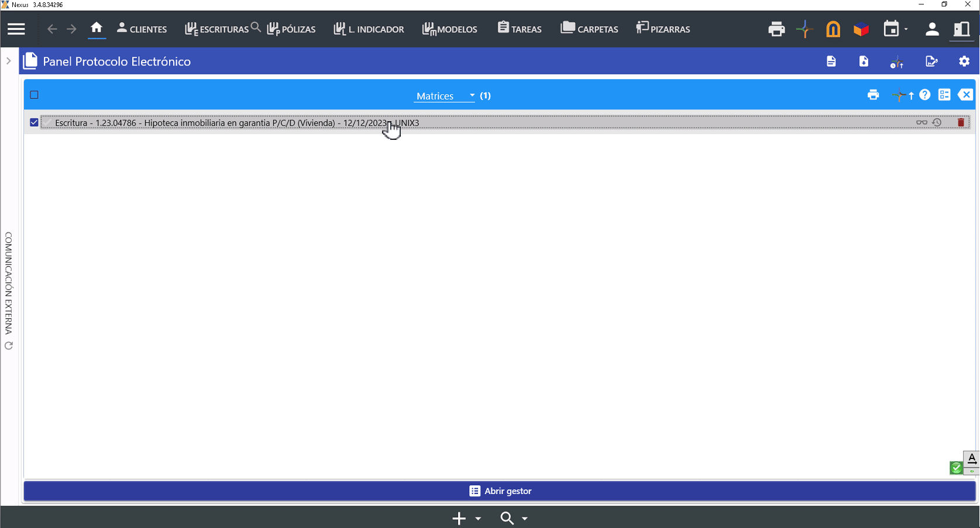The width and height of the screenshot is (980, 528).
Task: View Escritura history with clock icon
Action: tap(937, 122)
